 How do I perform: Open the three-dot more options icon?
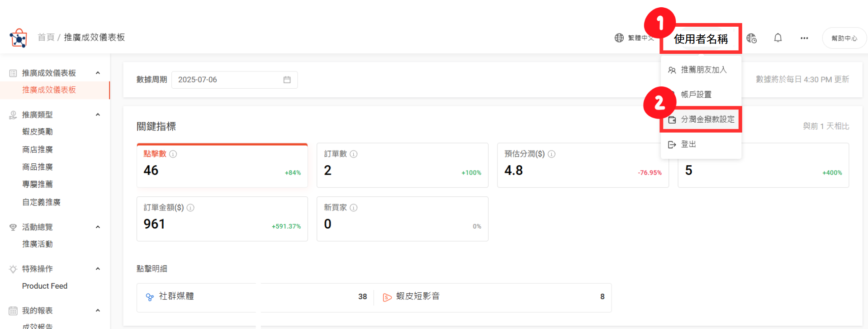pyautogui.click(x=804, y=38)
